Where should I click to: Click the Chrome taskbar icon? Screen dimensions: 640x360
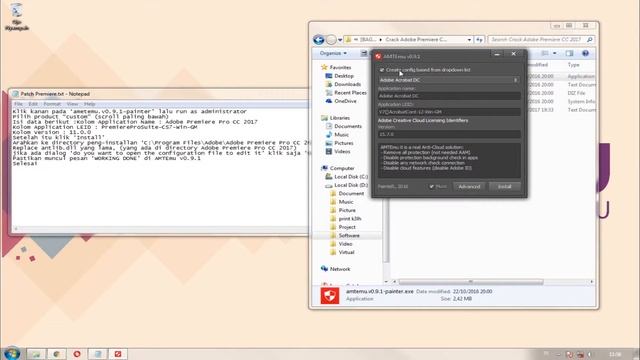click(57, 354)
